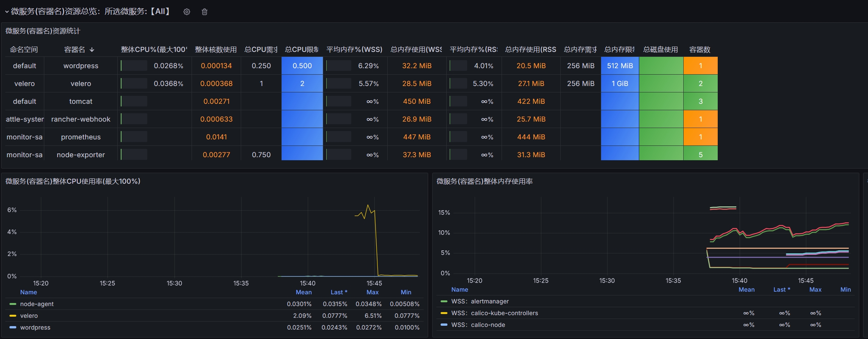The image size is (868, 339).
Task: Click node-agent green legend color swatch
Action: click(13, 304)
